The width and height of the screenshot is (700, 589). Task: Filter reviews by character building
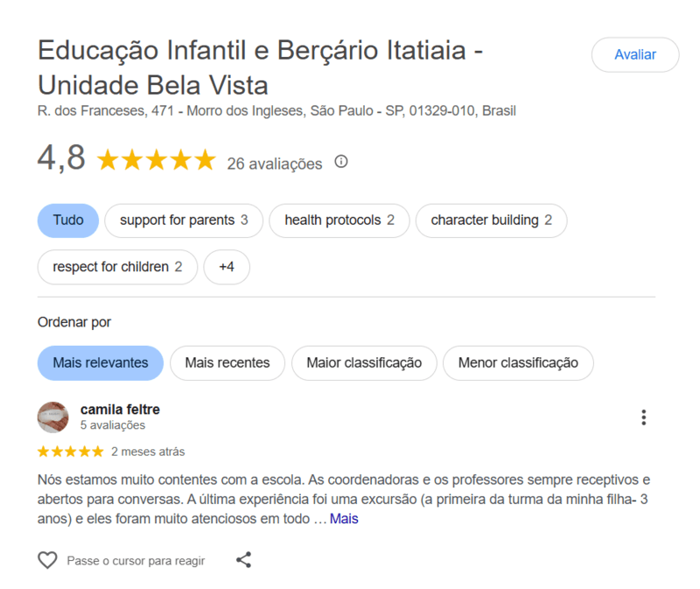[491, 221]
